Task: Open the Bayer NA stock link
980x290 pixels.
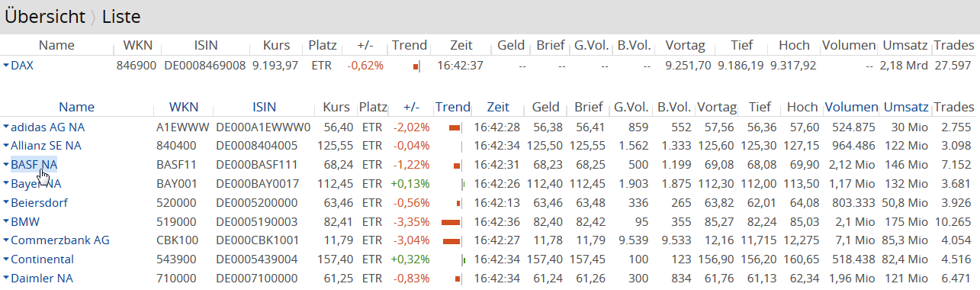Action: [36, 183]
